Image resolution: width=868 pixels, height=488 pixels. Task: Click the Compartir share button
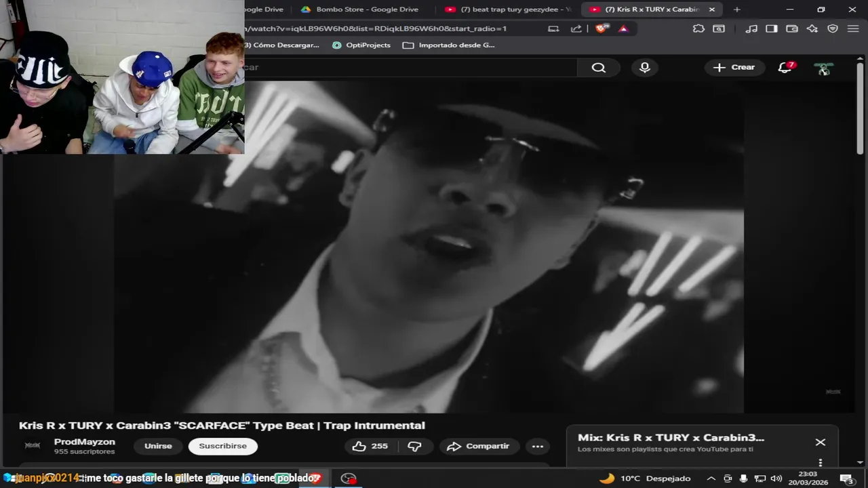tap(479, 446)
